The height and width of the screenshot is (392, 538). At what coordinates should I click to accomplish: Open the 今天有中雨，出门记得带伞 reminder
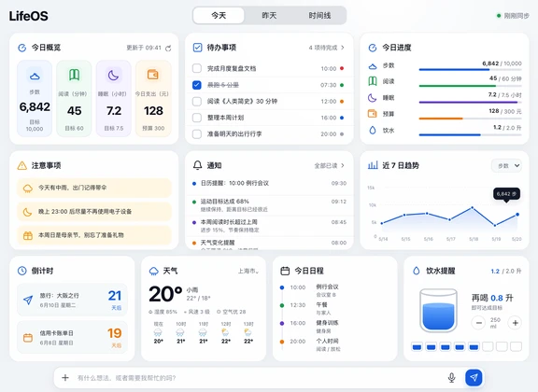click(94, 188)
